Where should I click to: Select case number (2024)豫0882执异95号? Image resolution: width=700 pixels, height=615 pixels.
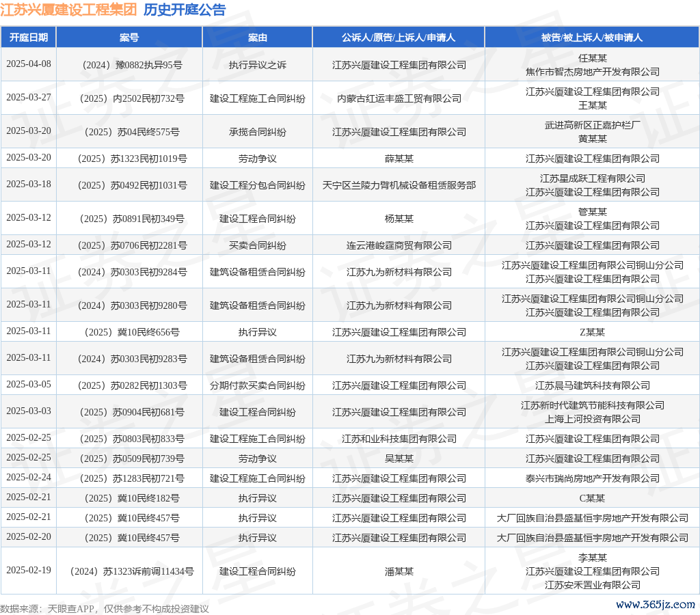133,65
